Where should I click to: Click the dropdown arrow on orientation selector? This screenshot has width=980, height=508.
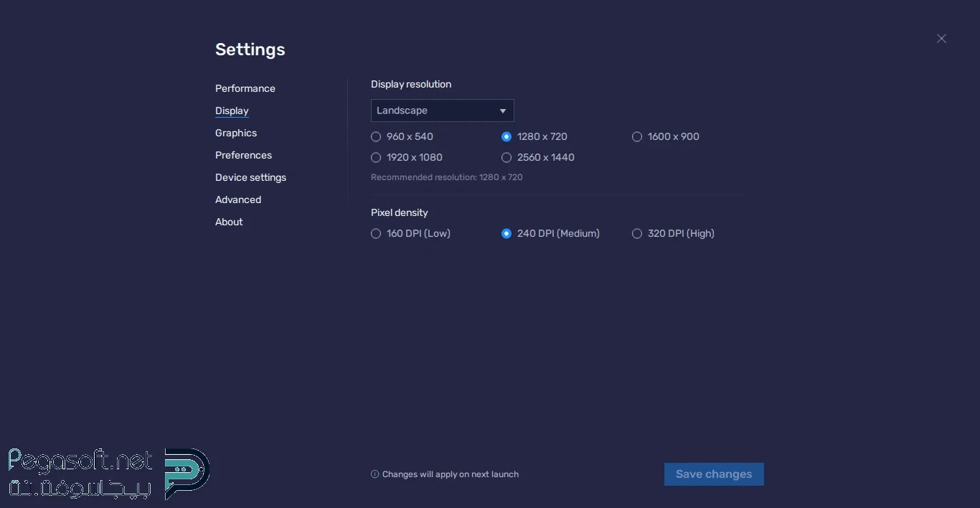[x=503, y=111]
